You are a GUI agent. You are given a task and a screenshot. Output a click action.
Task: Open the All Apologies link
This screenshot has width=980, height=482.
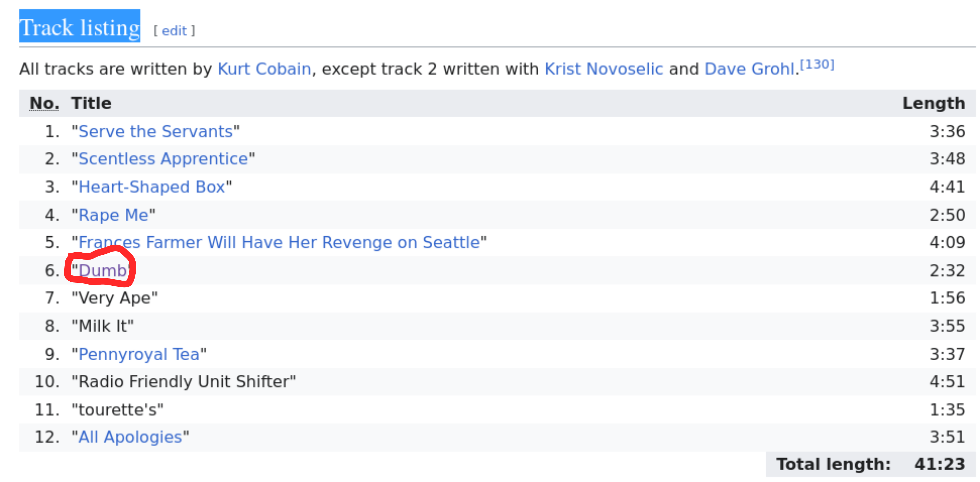pyautogui.click(x=130, y=437)
